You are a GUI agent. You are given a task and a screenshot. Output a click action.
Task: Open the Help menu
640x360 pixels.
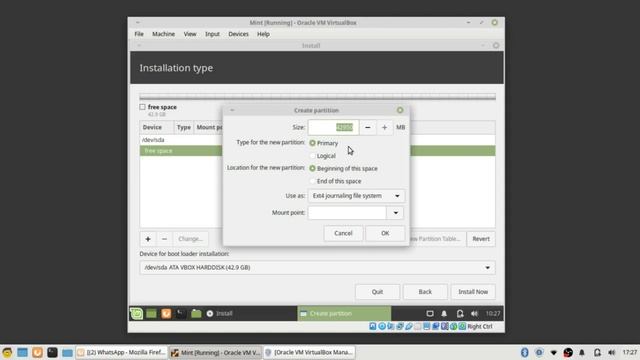click(263, 34)
